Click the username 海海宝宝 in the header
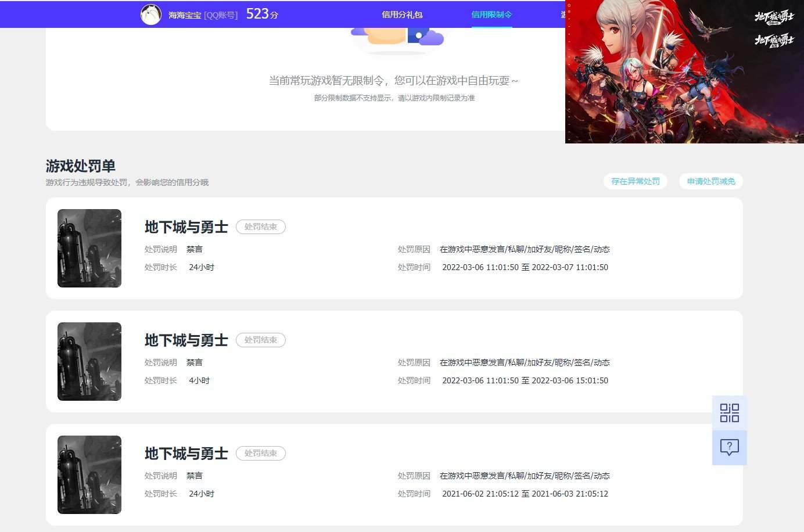 click(185, 15)
